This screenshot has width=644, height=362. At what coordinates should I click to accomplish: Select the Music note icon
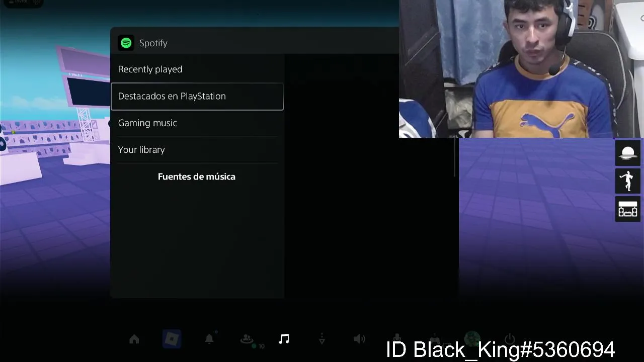(x=284, y=339)
